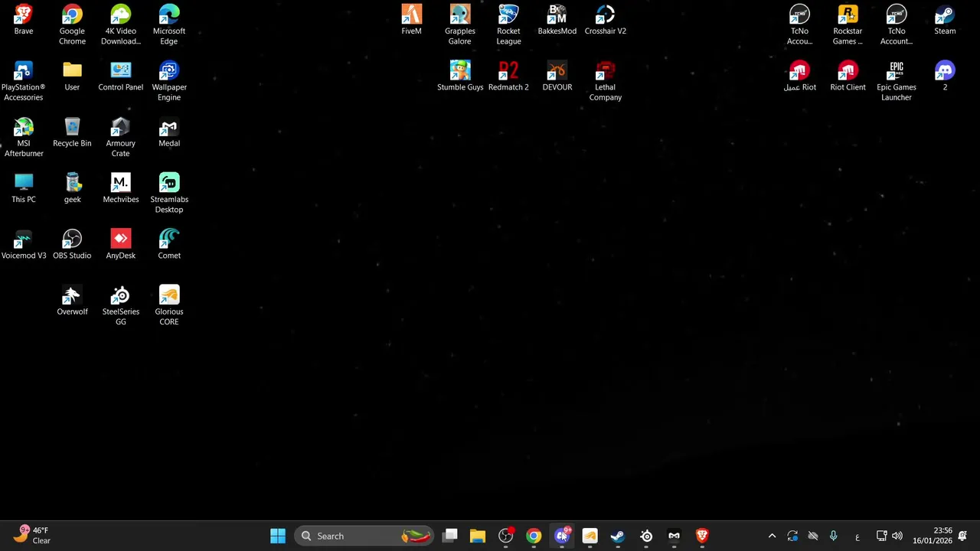Switch to Steam in the taskbar
Viewport: 980px width, 551px height.
(618, 536)
